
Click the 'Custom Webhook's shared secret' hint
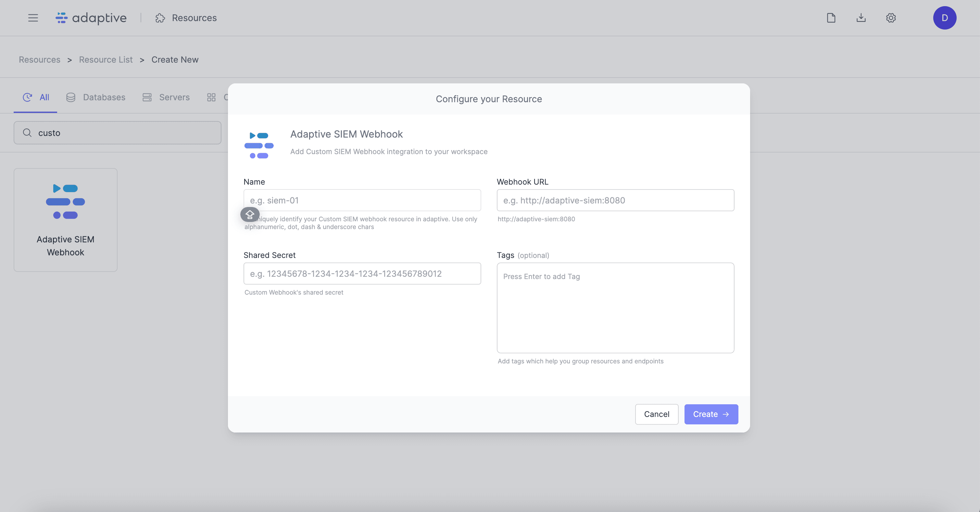click(x=294, y=292)
